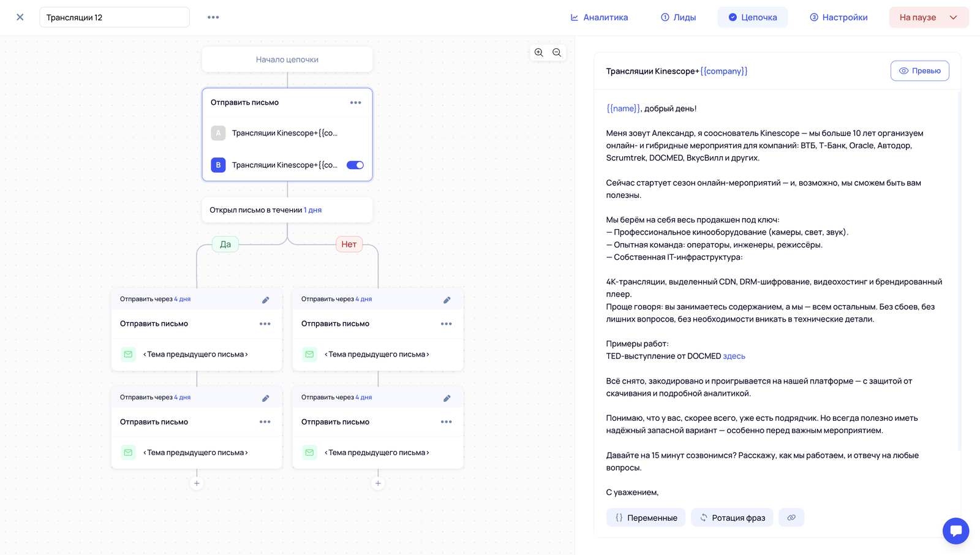Select the Цепочка tab
The height and width of the screenshot is (555, 980).
click(752, 17)
